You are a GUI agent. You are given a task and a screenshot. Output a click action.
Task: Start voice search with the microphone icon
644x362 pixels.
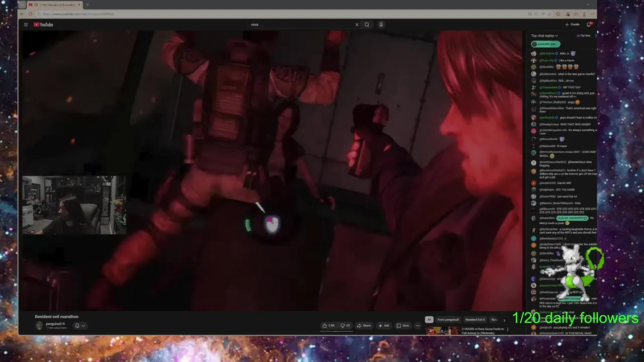[381, 25]
